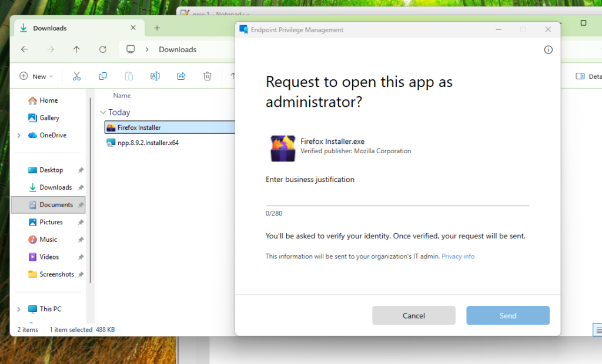Click the business justification text field
This screenshot has height=364, width=602.
click(397, 198)
